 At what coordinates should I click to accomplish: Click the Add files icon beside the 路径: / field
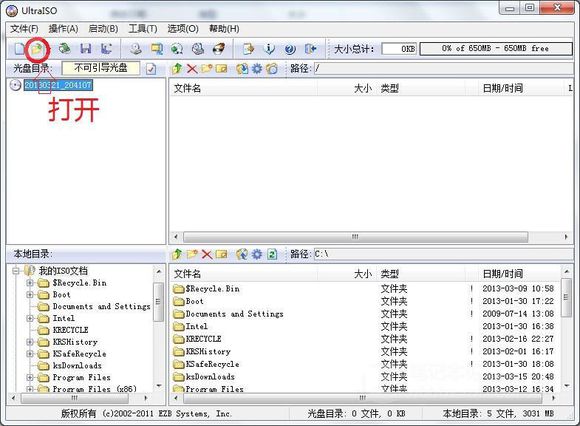(x=242, y=68)
